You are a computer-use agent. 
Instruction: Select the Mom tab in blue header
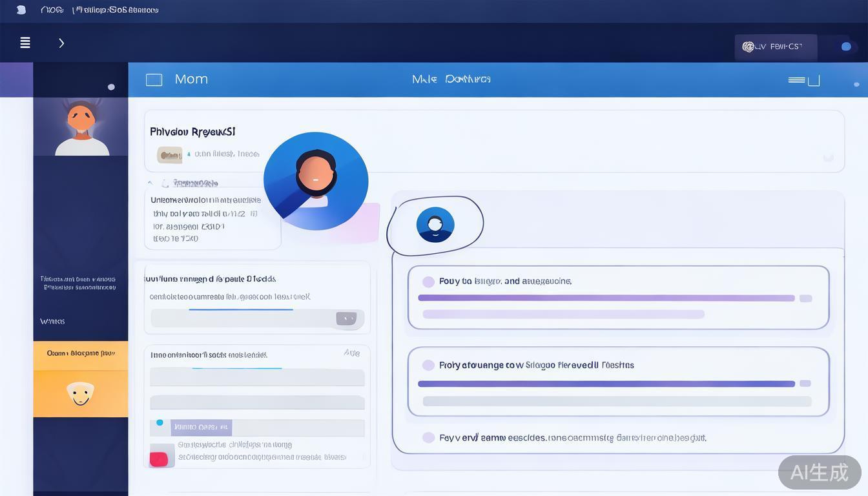pyautogui.click(x=191, y=79)
